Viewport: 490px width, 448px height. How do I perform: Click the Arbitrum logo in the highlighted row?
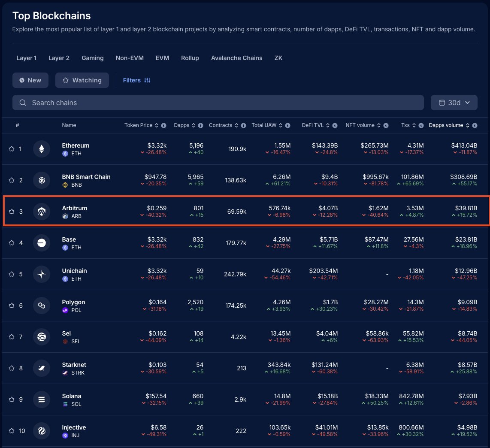pyautogui.click(x=41, y=211)
